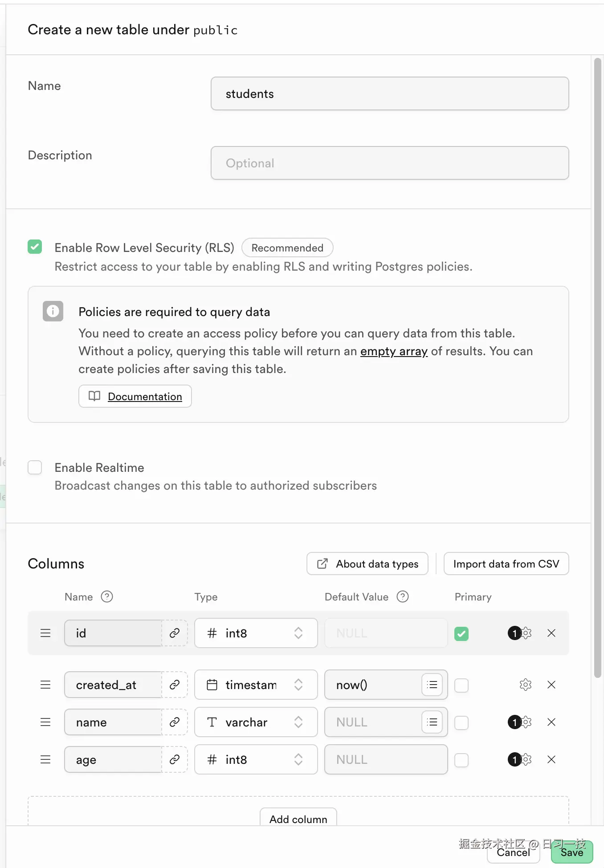Remove the age column with X icon
Viewport: 604px width, 868px height.
551,759
